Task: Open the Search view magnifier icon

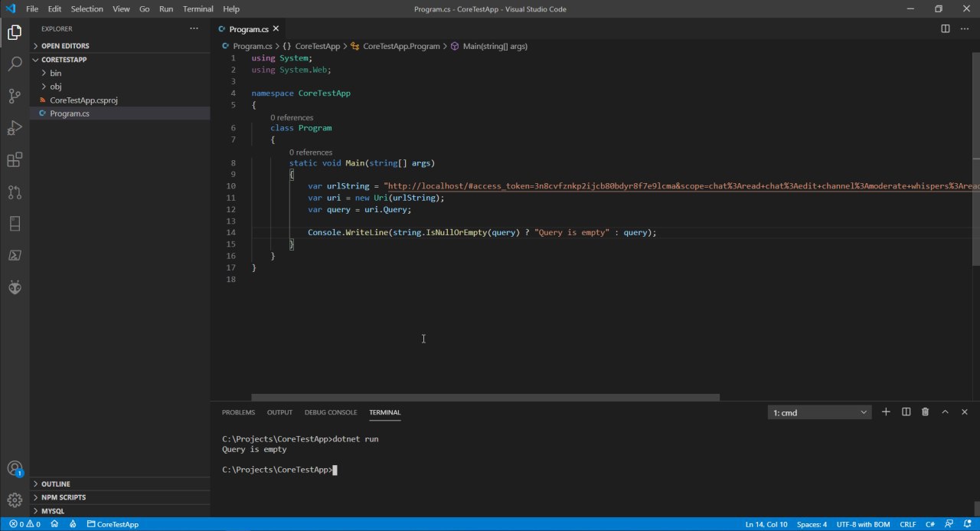Action: coord(15,64)
